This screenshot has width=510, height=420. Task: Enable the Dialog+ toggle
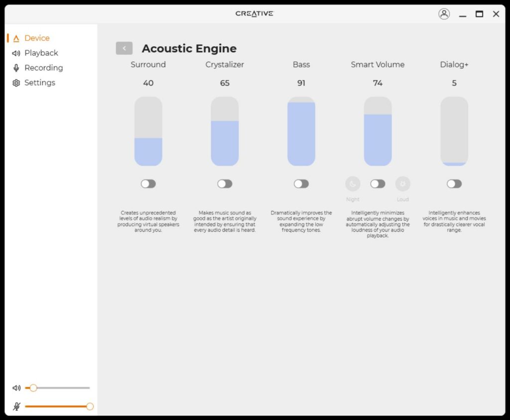coord(454,184)
